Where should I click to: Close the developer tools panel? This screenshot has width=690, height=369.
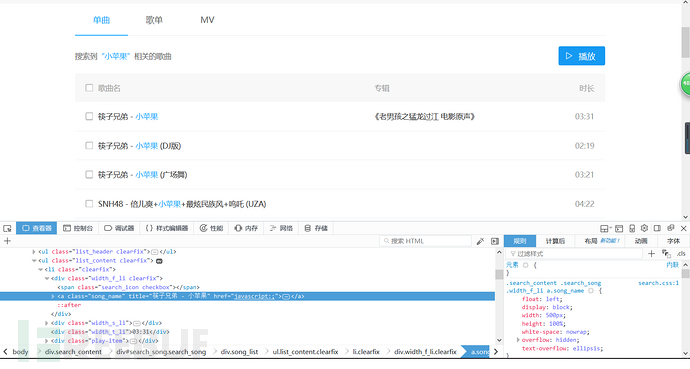[683, 228]
